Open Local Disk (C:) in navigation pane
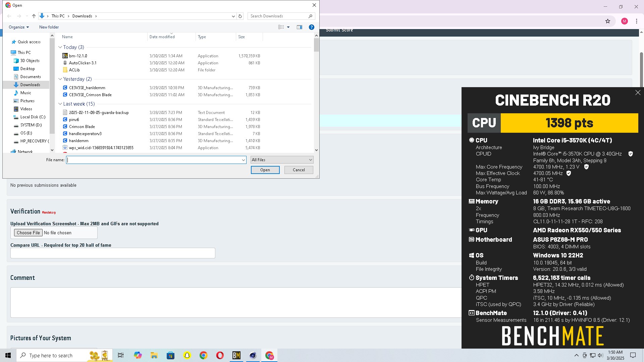This screenshot has height=362, width=644. [33, 117]
